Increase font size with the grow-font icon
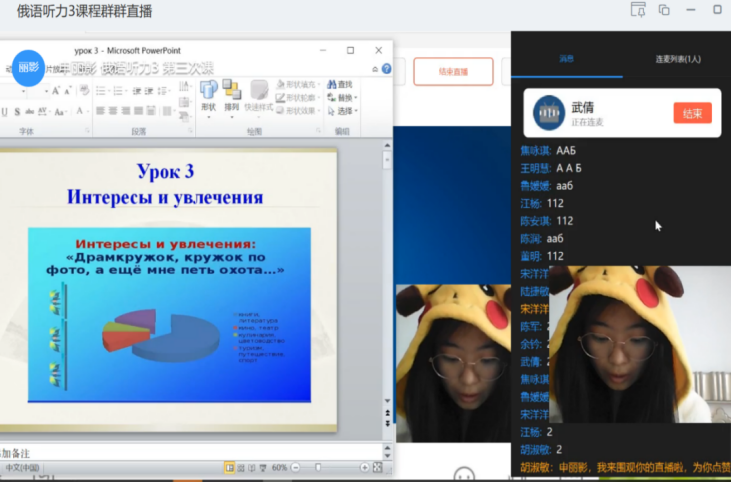 coord(56,90)
